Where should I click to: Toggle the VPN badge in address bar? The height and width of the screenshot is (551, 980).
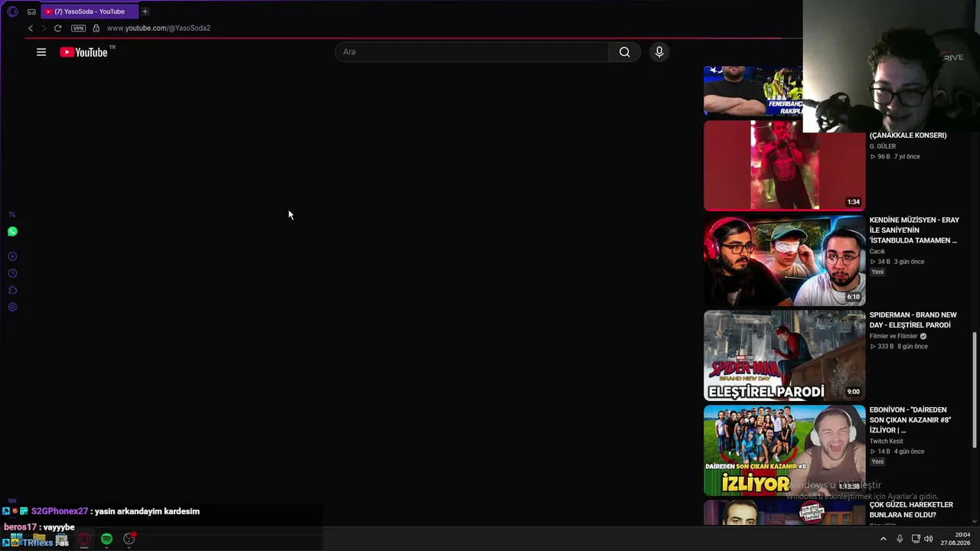coord(78,28)
